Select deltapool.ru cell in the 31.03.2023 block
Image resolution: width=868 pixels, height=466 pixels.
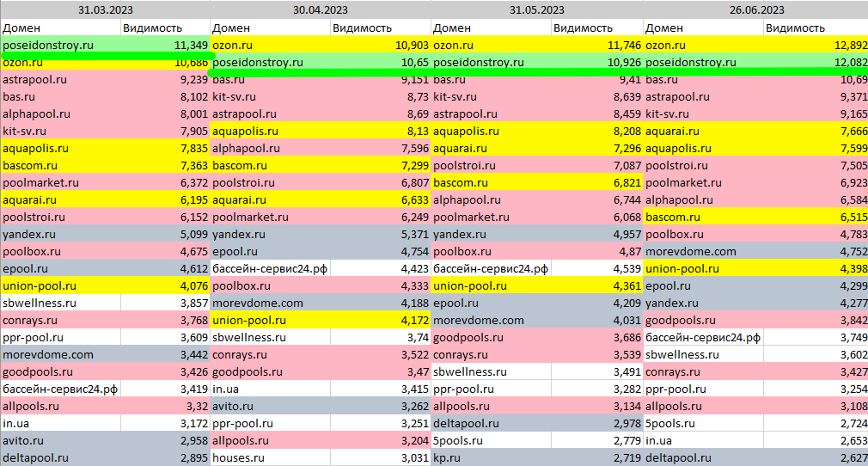60,457
